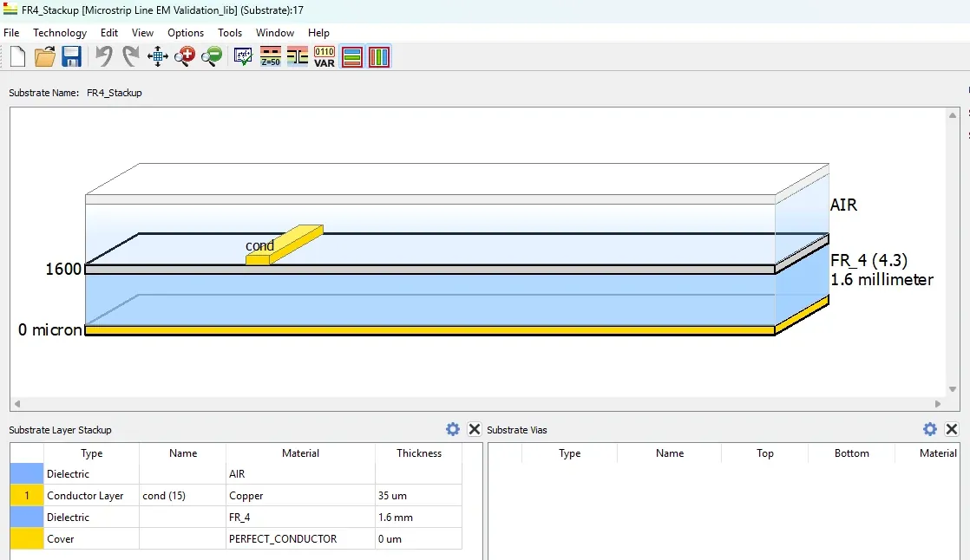Click the Cover row yellow color swatch
Screen dimensions: 970x560
tap(27, 538)
